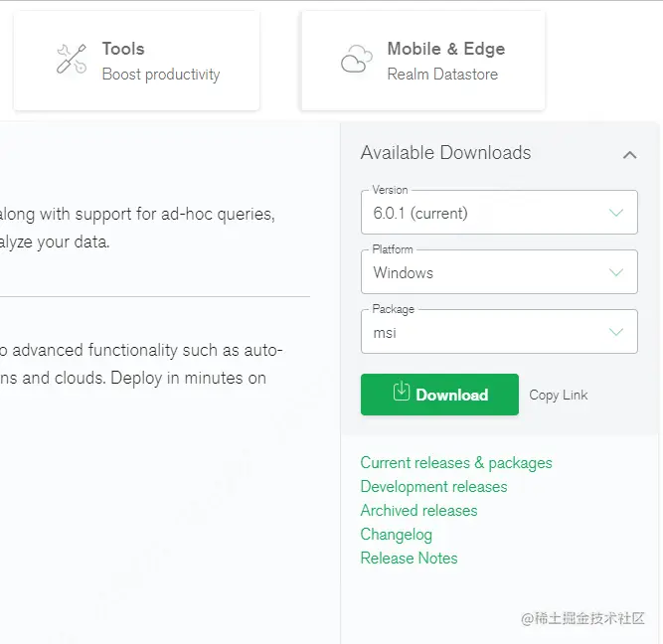
Task: Click the Platform dropdown arrow icon
Action: point(616,272)
